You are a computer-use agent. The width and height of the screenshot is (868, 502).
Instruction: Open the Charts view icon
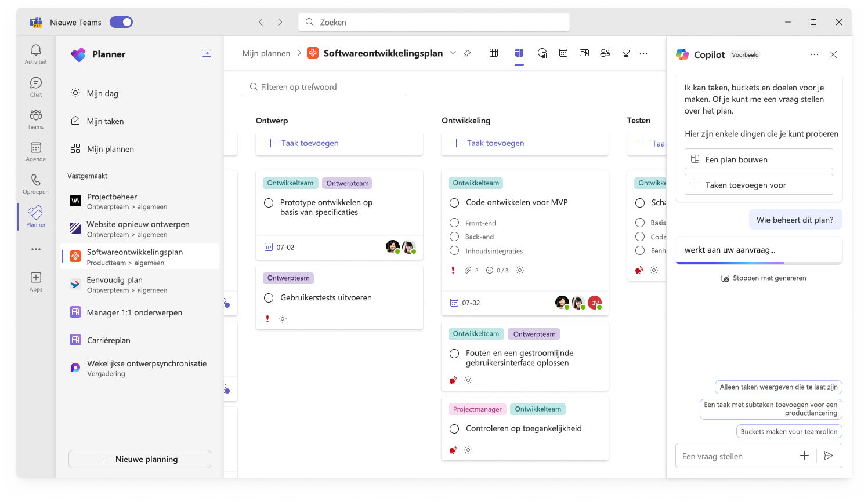(x=542, y=53)
